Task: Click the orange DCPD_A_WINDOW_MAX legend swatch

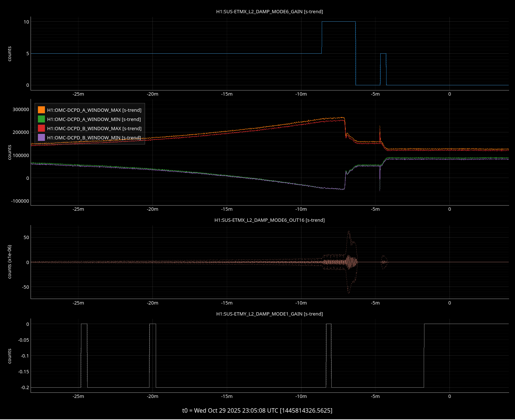Action: click(x=41, y=110)
